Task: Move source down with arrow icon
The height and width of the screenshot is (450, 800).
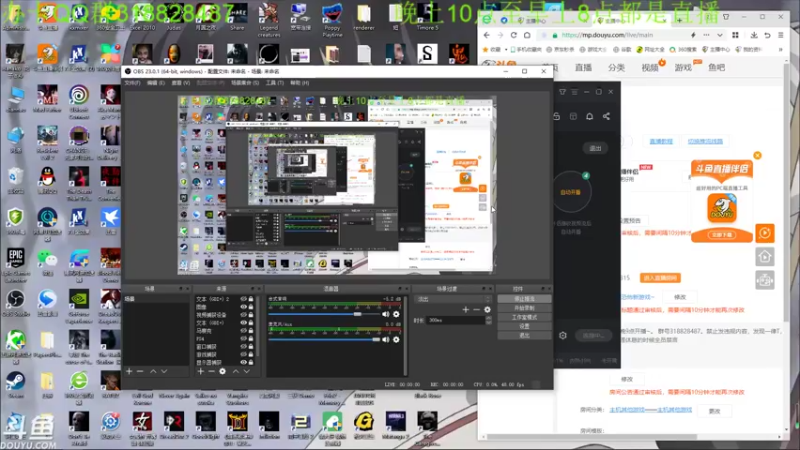Action: [x=246, y=371]
